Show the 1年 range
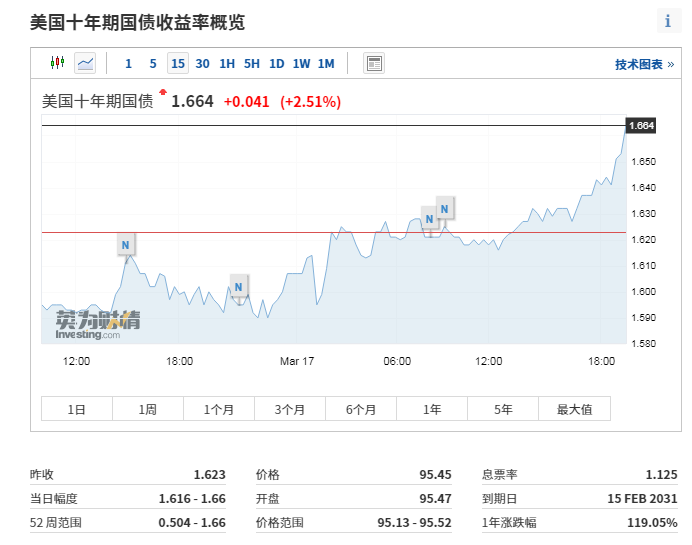The height and width of the screenshot is (545, 692). (x=432, y=409)
